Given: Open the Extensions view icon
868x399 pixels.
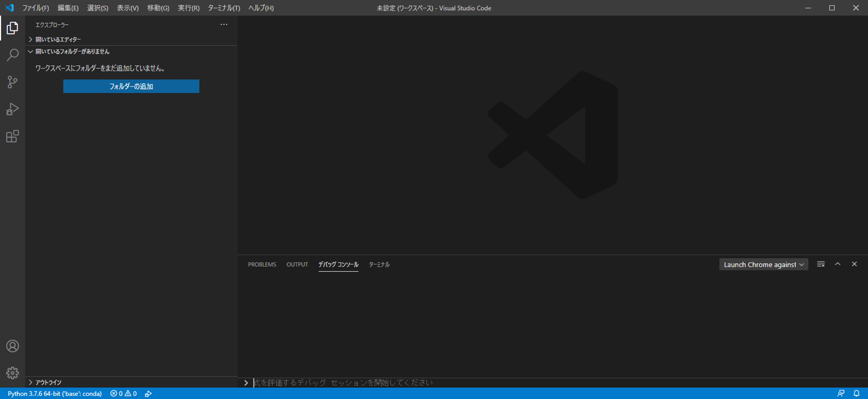Looking at the screenshot, I should 12,137.
